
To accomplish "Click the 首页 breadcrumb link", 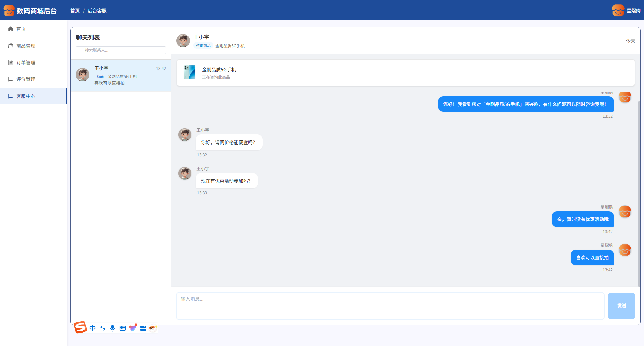I will pyautogui.click(x=75, y=11).
